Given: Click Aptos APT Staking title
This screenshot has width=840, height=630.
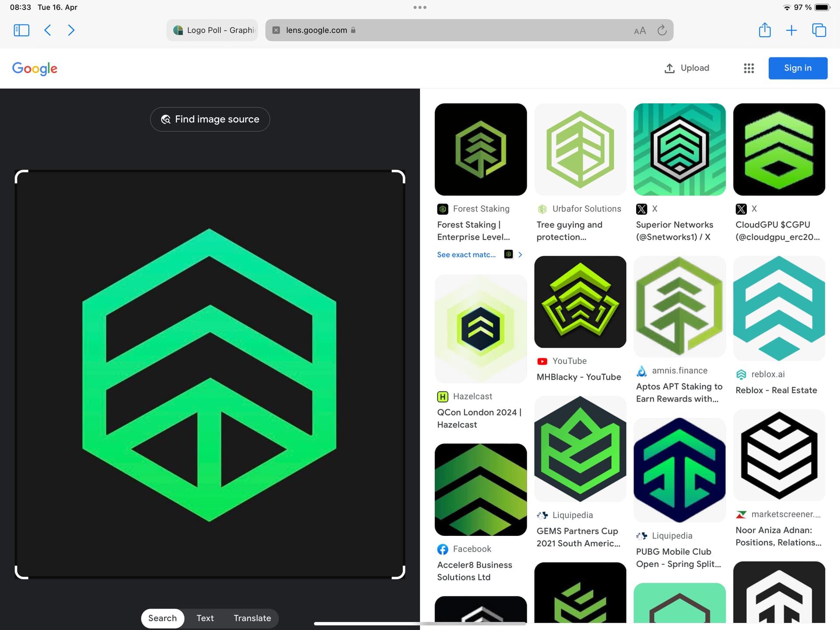Looking at the screenshot, I should coord(679,393).
